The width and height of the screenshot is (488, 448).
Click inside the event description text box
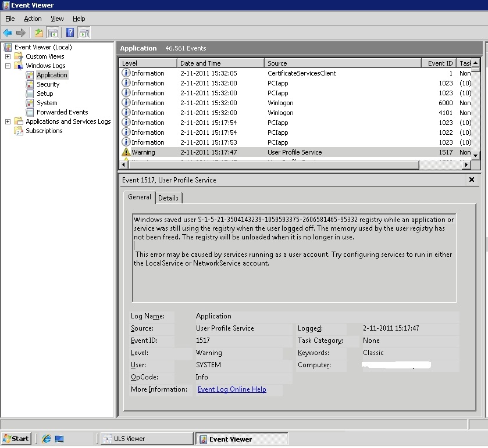click(294, 258)
